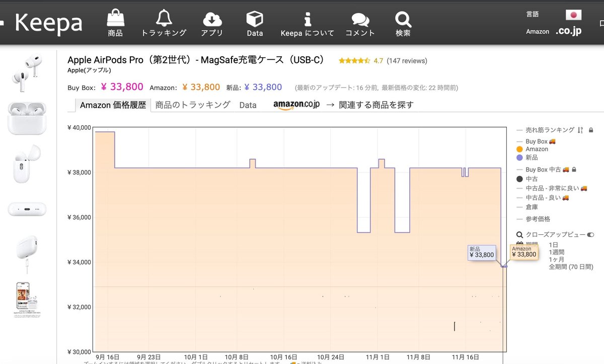
Task: Click the 言語 label in header
Action: [533, 14]
